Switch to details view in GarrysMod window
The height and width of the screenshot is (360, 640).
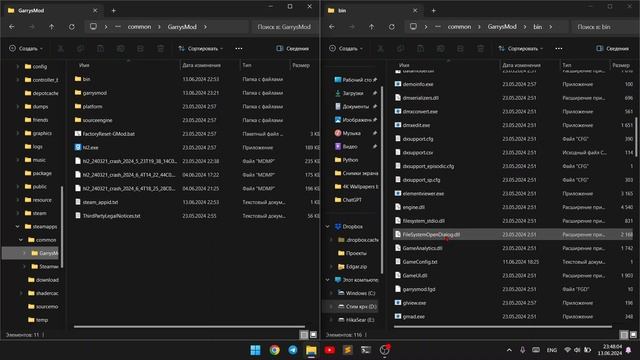pos(304,335)
